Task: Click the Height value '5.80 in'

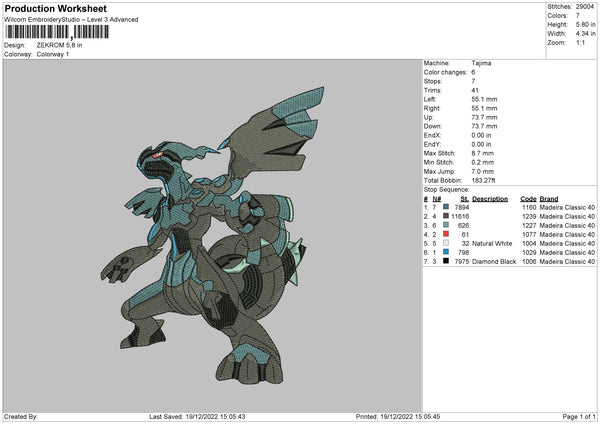Action: point(585,24)
